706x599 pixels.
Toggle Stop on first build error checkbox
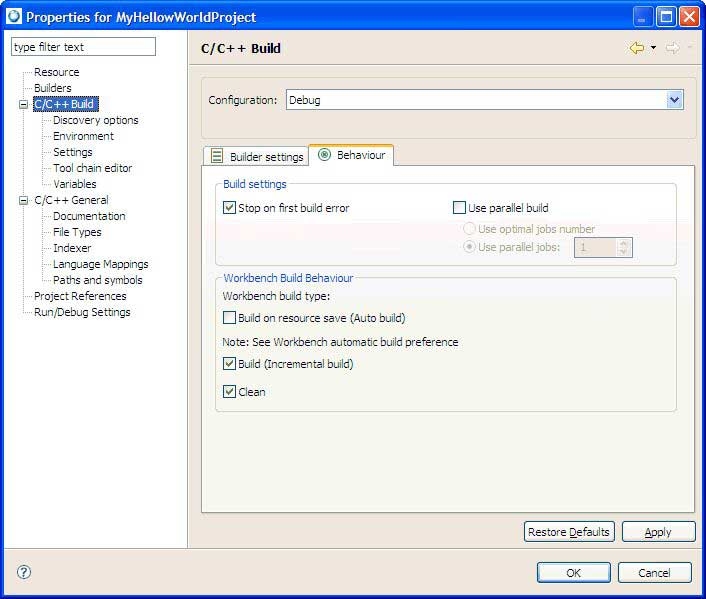click(229, 208)
